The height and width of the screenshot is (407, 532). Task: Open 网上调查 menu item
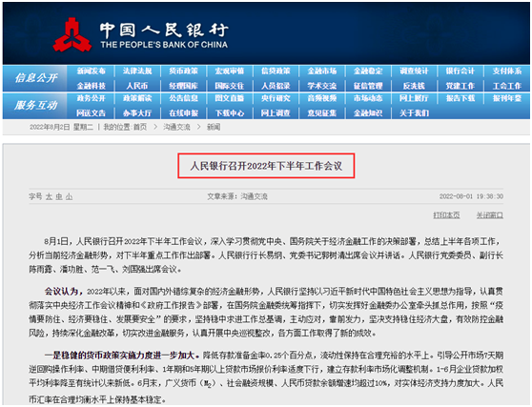tap(276, 112)
